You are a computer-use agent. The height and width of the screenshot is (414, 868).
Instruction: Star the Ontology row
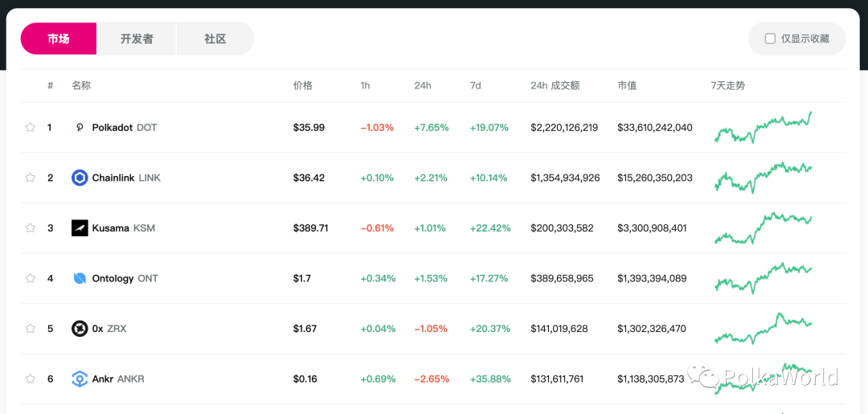[x=30, y=278]
